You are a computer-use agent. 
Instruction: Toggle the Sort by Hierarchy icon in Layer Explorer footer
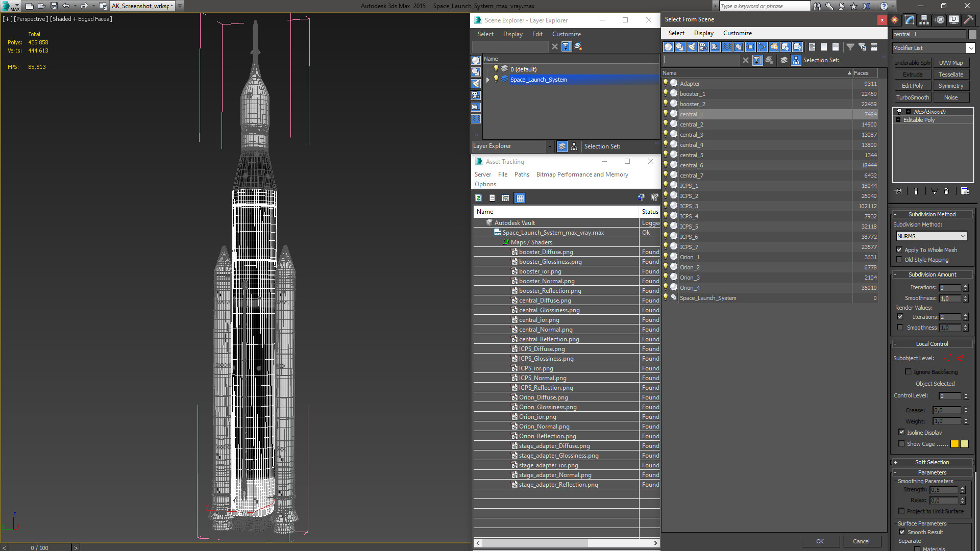pyautogui.click(x=574, y=146)
